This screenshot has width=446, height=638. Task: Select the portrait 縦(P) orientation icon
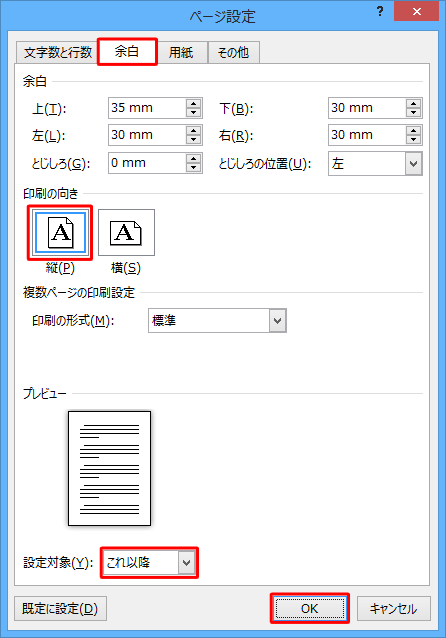pos(60,233)
